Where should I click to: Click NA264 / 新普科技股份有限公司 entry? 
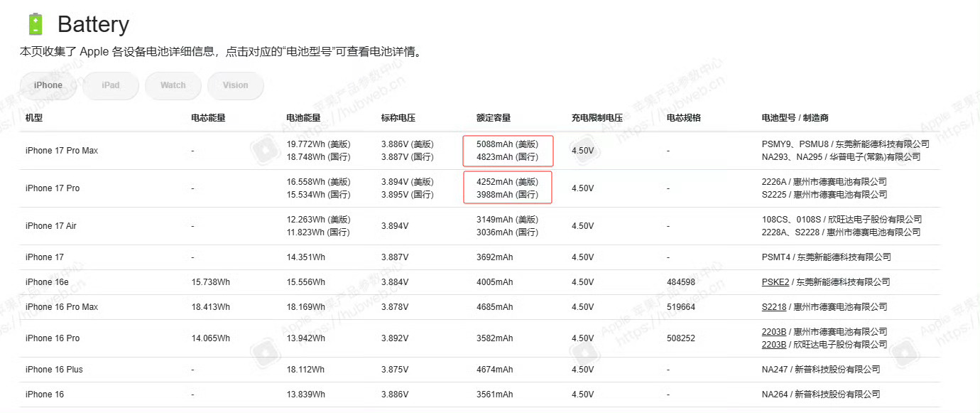pos(821,395)
